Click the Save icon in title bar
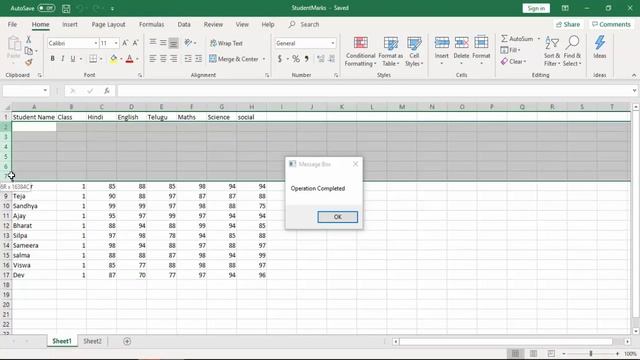640x360 pixels. pos(66,8)
